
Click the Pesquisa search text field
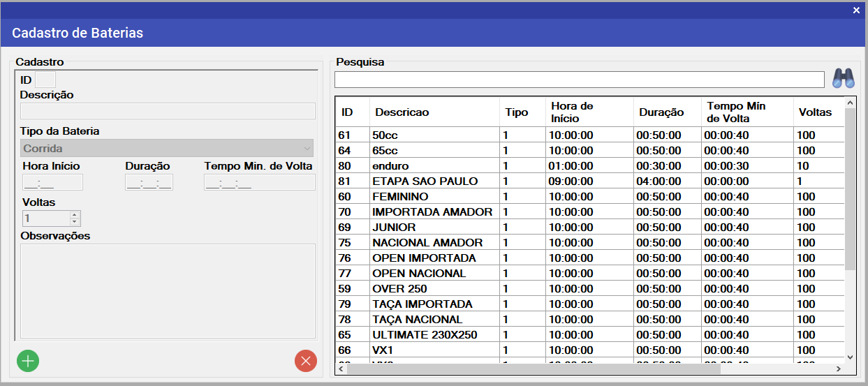click(580, 79)
